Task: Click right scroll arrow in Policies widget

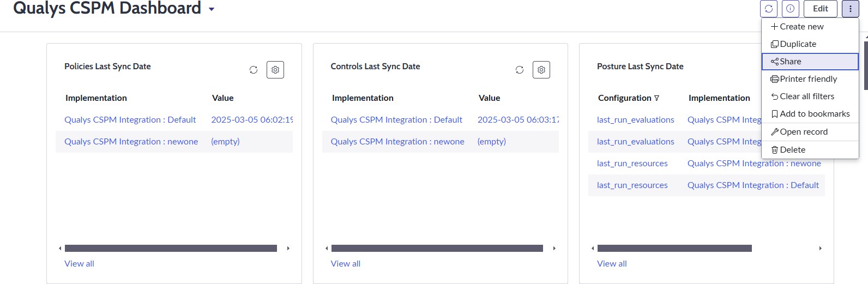Action: (x=288, y=249)
